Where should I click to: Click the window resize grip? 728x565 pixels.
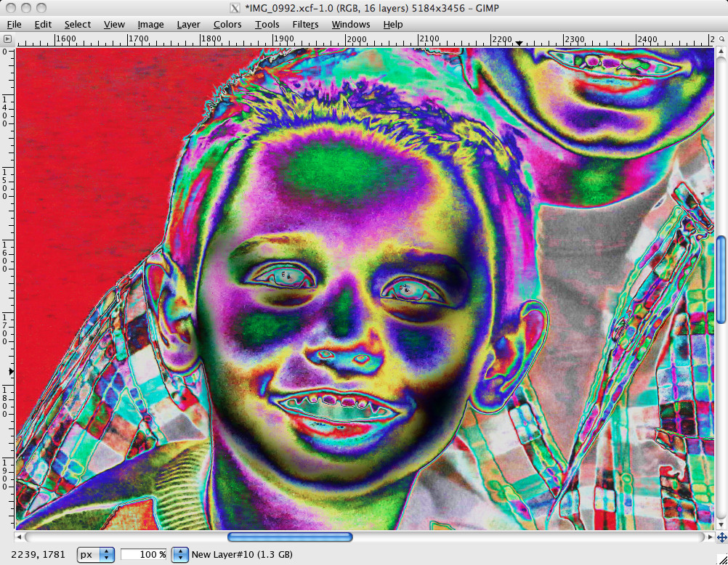pyautogui.click(x=723, y=559)
